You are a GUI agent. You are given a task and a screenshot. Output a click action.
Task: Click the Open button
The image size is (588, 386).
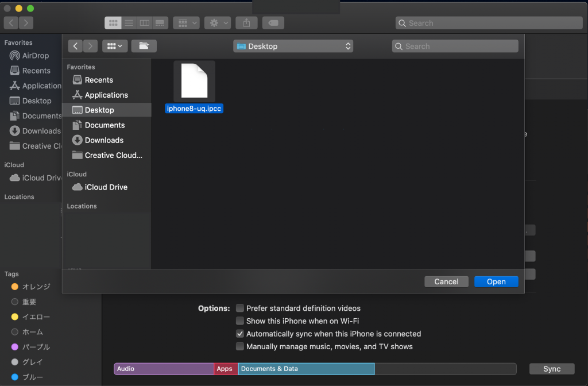pos(496,281)
